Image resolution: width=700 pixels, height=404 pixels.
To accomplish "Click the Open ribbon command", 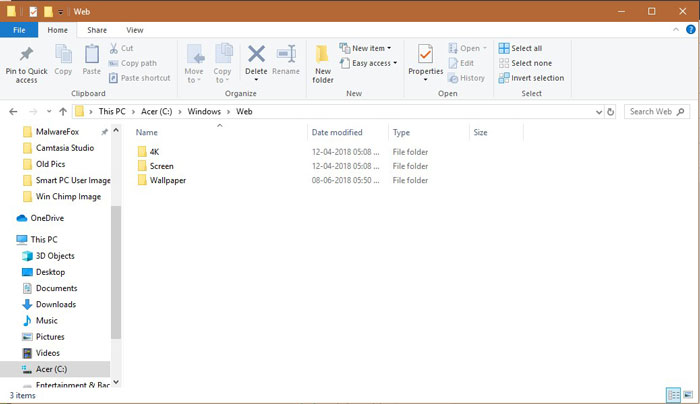I will (467, 48).
